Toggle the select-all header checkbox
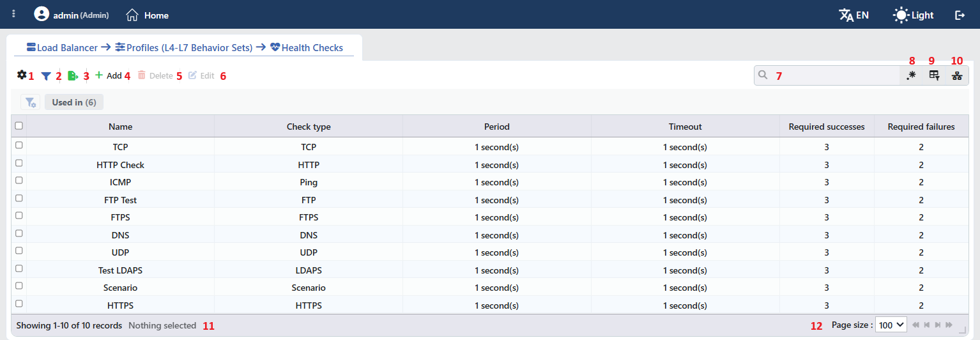The height and width of the screenshot is (340, 980). [x=19, y=126]
